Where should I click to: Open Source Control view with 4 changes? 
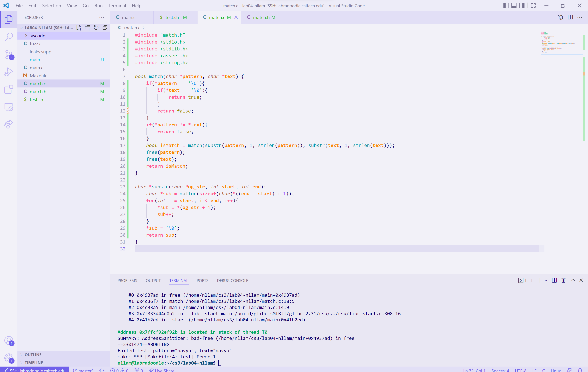click(9, 54)
